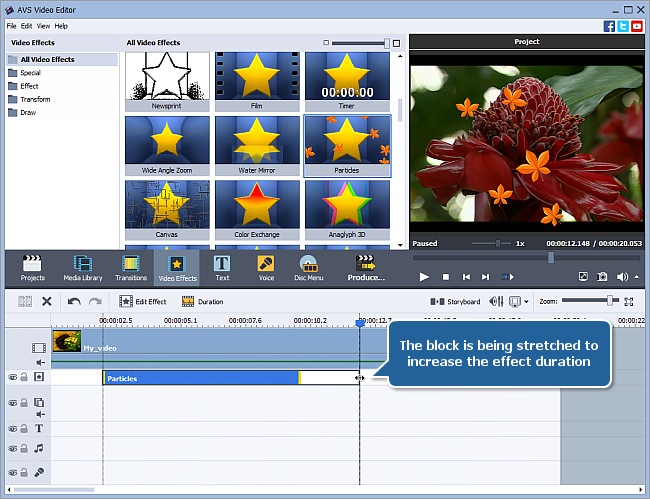Redo the last action
650x499 pixels.
tap(95, 301)
